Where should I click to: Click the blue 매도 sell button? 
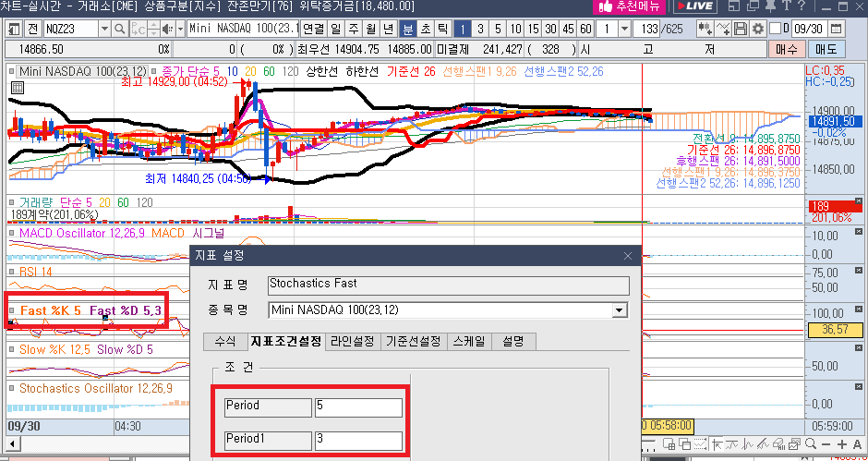coord(826,49)
